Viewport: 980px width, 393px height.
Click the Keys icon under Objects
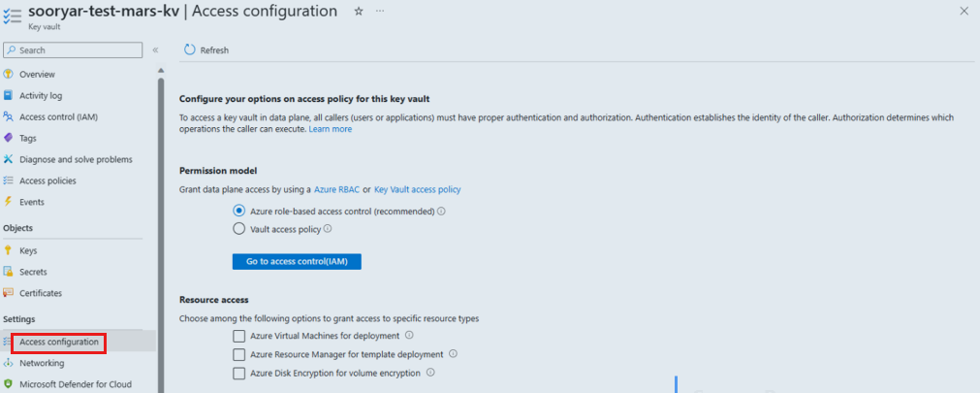(x=8, y=250)
